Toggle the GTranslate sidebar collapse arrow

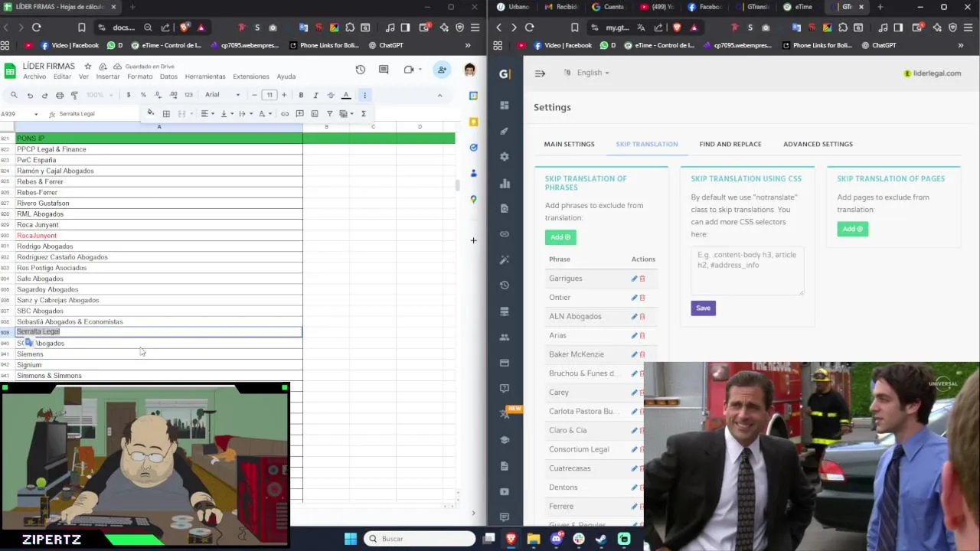(x=540, y=73)
